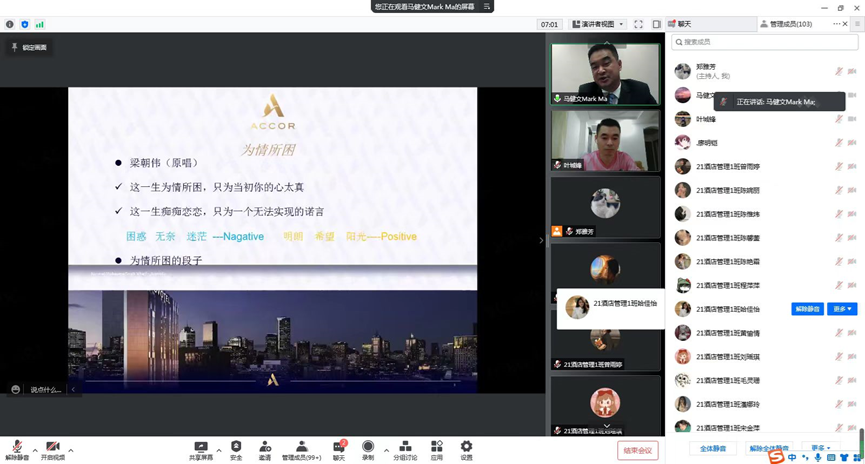The image size is (865, 464).
Task: Select member row 21酒店管理1班刘雨琪
Action: click(x=765, y=356)
